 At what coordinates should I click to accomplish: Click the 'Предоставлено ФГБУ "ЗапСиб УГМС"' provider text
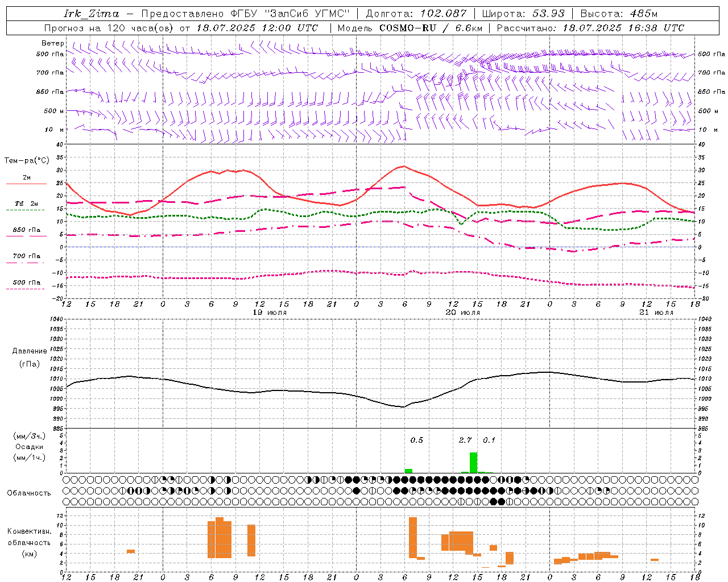coord(245,14)
